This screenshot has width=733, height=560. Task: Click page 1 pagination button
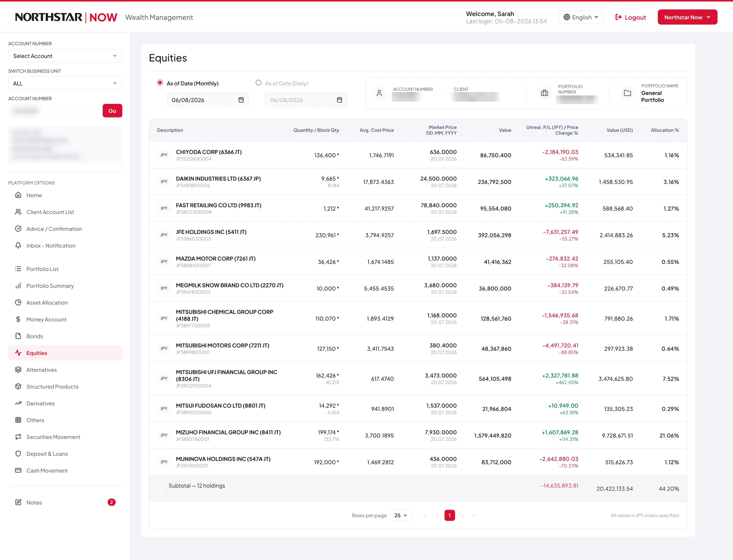(x=449, y=515)
